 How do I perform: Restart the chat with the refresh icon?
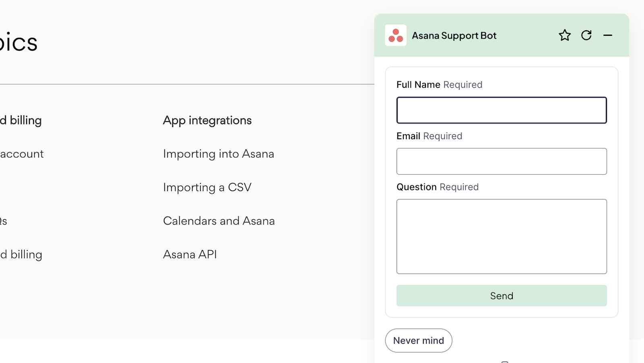(586, 35)
